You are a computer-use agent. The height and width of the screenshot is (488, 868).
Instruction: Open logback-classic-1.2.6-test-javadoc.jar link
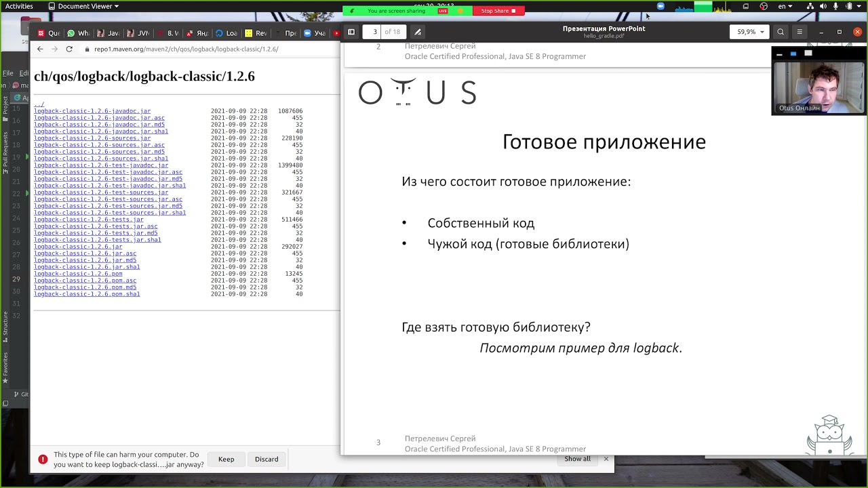(x=101, y=165)
